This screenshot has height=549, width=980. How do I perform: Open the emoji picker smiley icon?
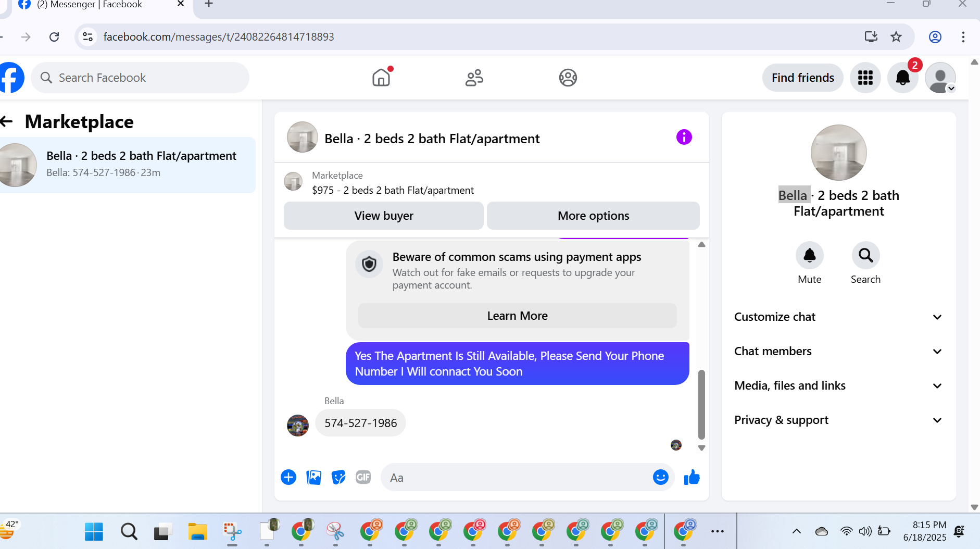coord(661,477)
